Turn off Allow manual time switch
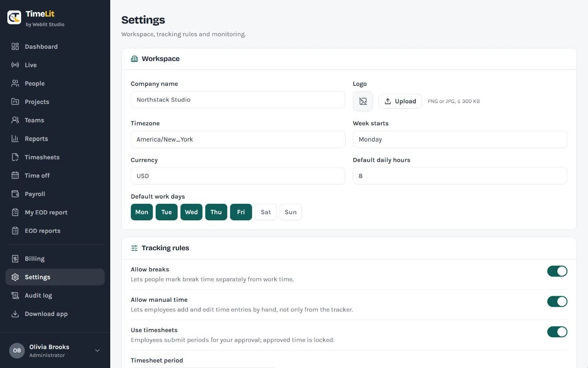Screen dimensions: 588x368 click(x=557, y=301)
